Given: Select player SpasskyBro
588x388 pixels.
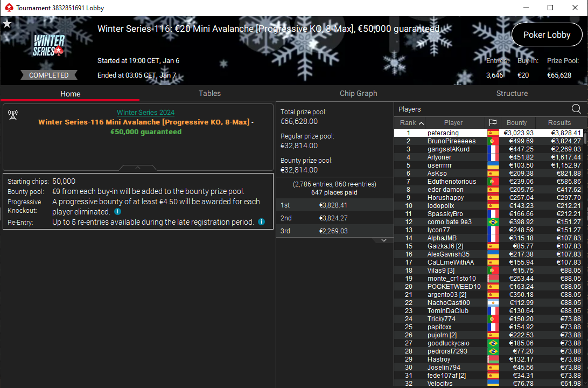Looking at the screenshot, I should (x=488, y=213).
